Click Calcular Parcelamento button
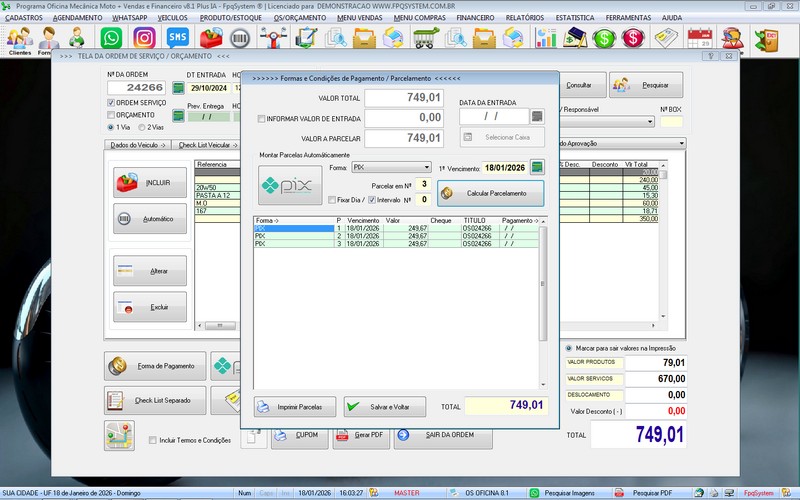Viewport: 800px width, 500px height. click(x=490, y=192)
